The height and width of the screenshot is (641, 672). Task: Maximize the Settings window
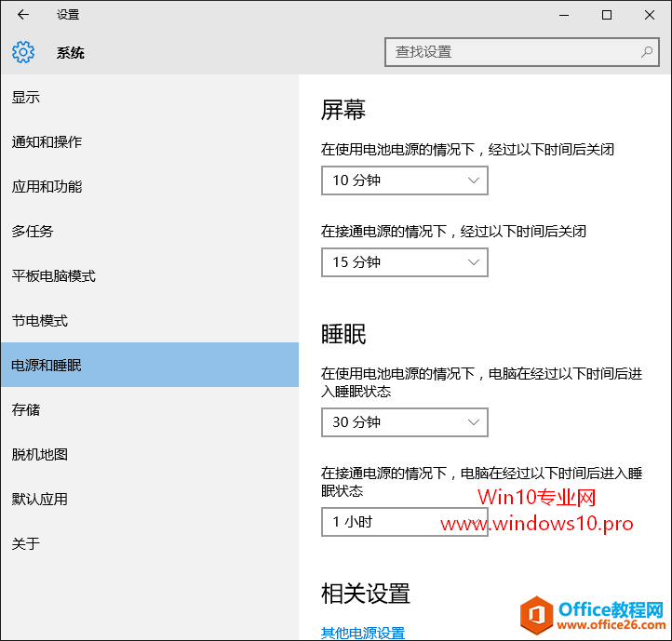tap(607, 15)
